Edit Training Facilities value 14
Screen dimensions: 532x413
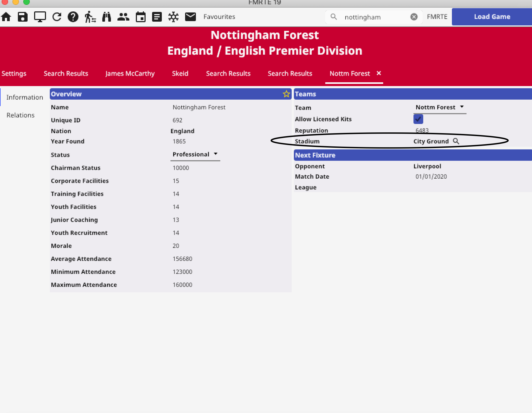pyautogui.click(x=176, y=194)
